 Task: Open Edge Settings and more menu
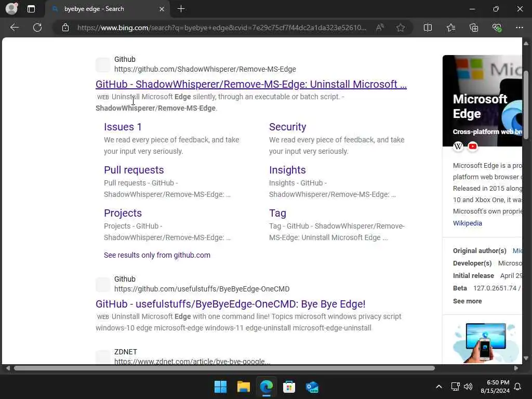click(x=520, y=28)
